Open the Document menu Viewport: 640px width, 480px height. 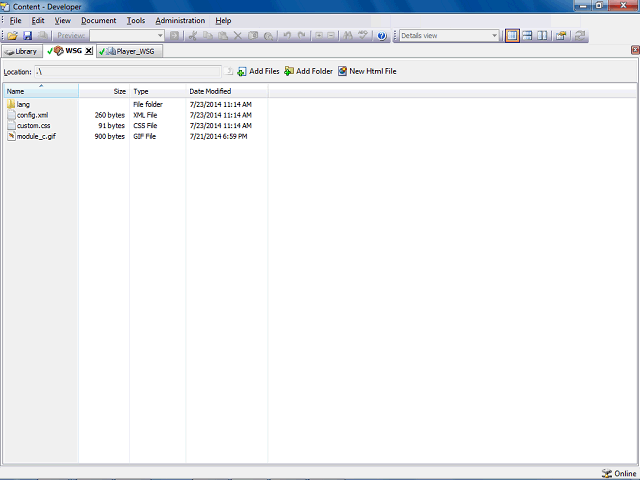[x=98, y=20]
